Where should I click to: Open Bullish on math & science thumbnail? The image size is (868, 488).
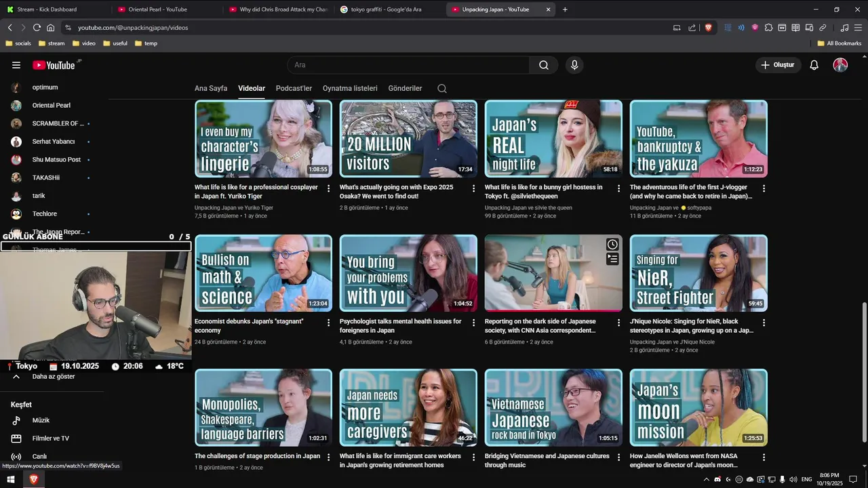(264, 273)
